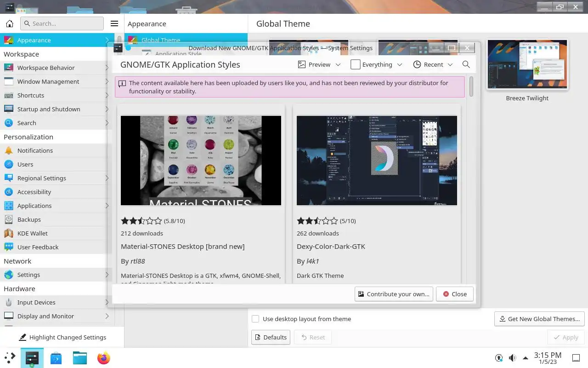Click Highlight Changed Settings button

(62, 337)
